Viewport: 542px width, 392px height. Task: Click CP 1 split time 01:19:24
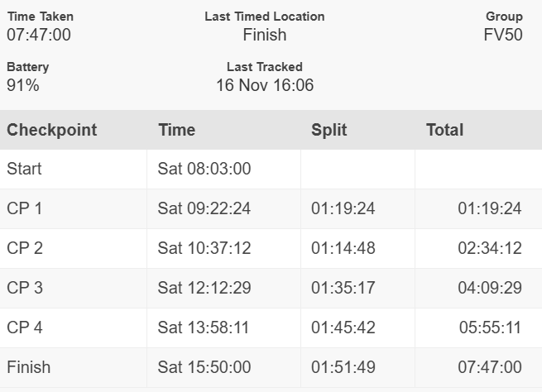click(x=343, y=208)
